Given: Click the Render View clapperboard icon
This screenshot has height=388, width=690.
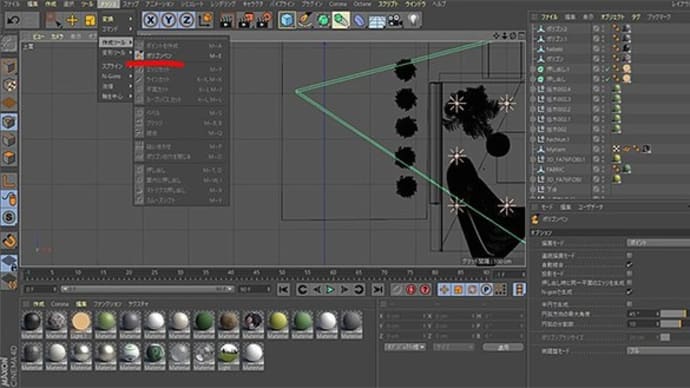Looking at the screenshot, I should [226, 20].
